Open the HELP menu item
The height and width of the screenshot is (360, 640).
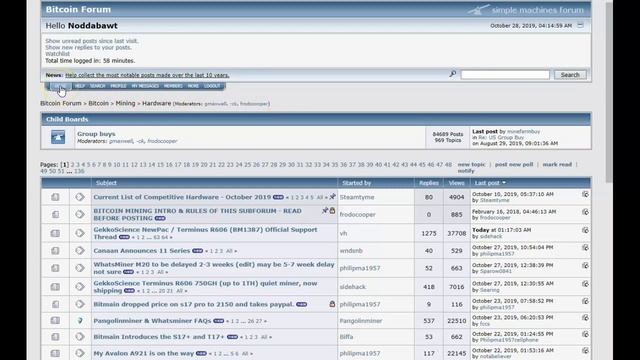(x=80, y=86)
